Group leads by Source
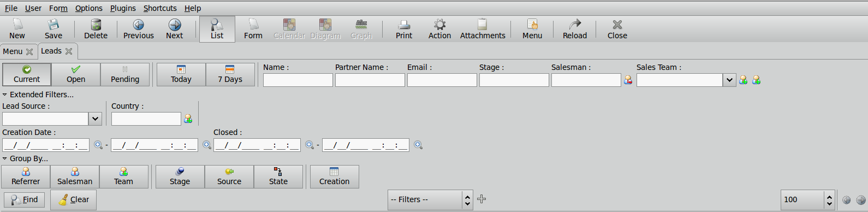This screenshot has height=212, width=868. 229,176
